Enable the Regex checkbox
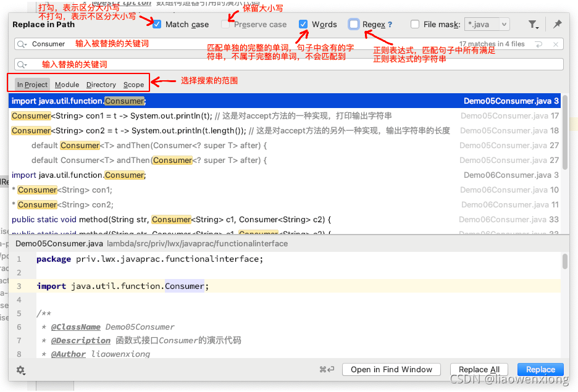This screenshot has width=578, height=392. pyautogui.click(x=353, y=24)
